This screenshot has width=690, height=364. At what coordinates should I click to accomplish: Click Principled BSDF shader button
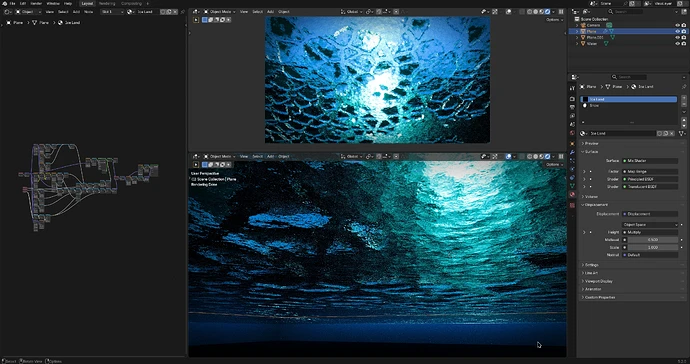650,179
